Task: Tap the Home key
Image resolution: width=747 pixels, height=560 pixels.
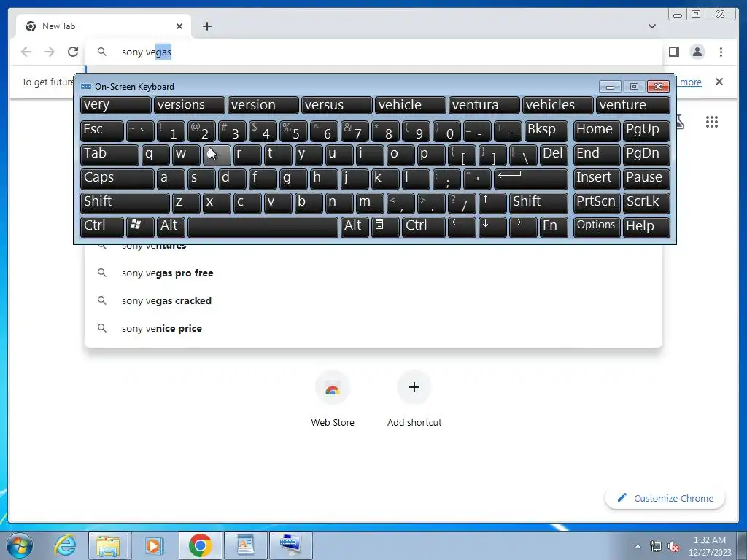Action: (597, 131)
